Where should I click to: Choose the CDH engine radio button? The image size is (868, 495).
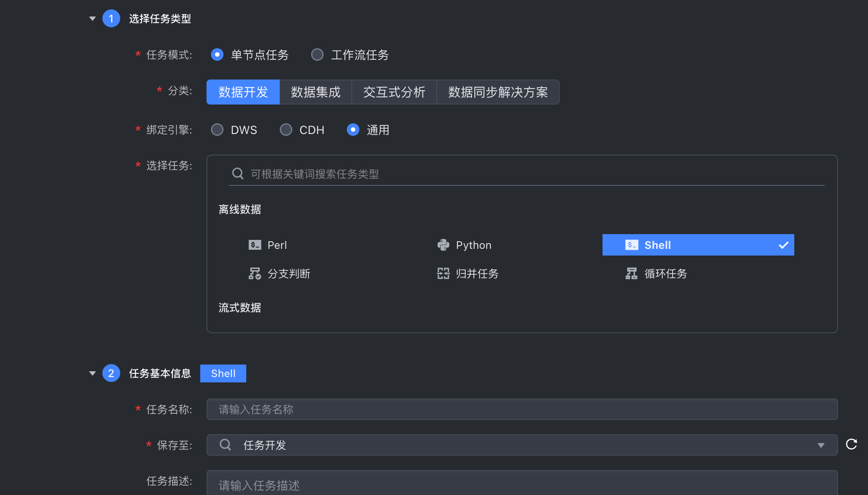(286, 130)
